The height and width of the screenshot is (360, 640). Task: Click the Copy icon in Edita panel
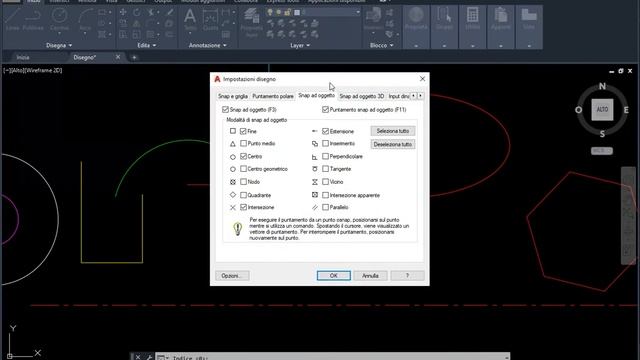click(x=123, y=24)
